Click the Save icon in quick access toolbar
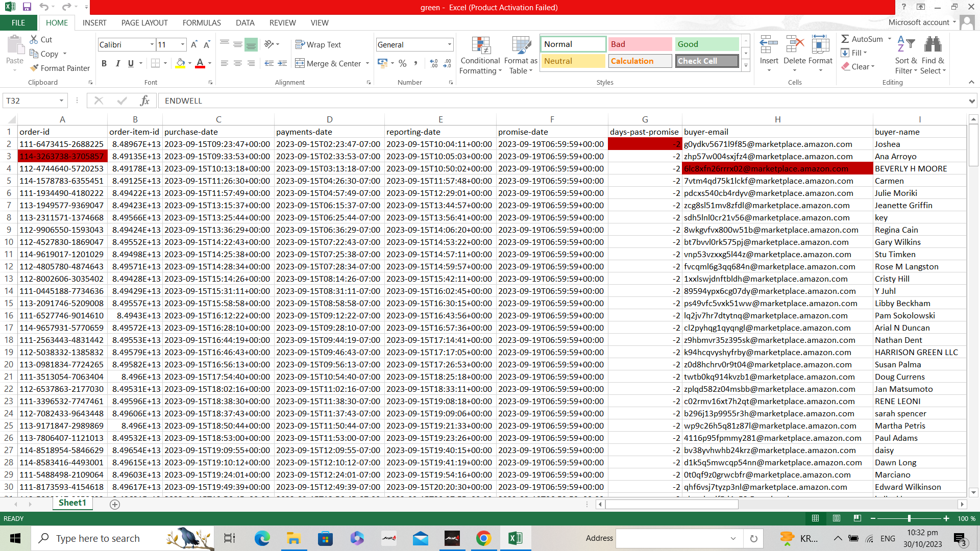This screenshot has width=980, height=551. pos(27,7)
